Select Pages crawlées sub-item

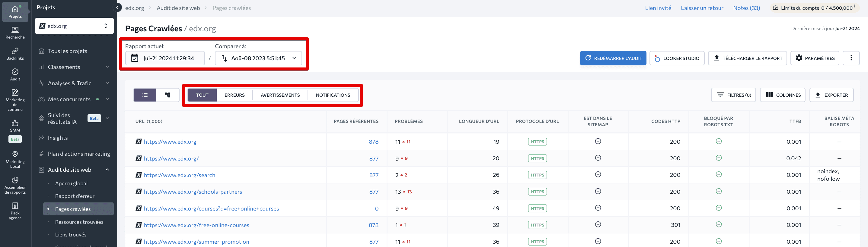point(78,209)
